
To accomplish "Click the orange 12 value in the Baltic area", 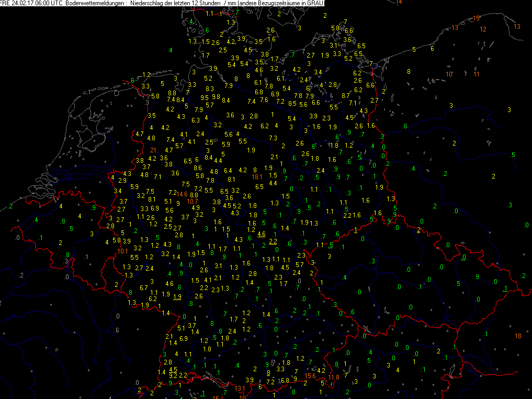I will tap(483, 29).
